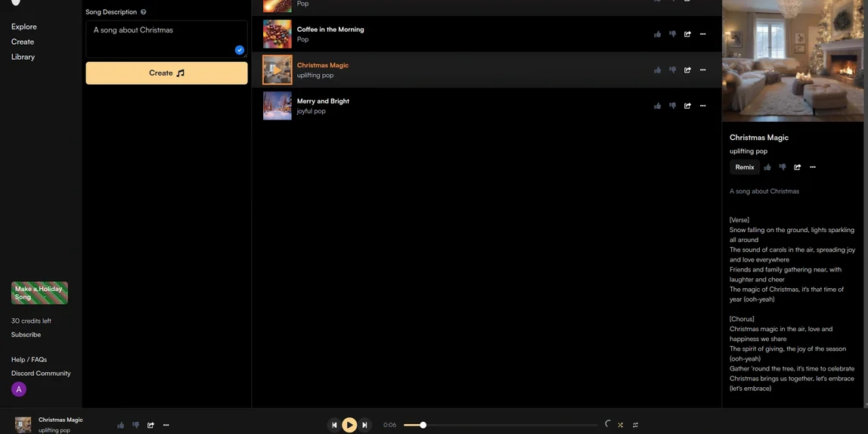Click the 30 credits left text
Image resolution: width=868 pixels, height=434 pixels.
pyautogui.click(x=31, y=321)
